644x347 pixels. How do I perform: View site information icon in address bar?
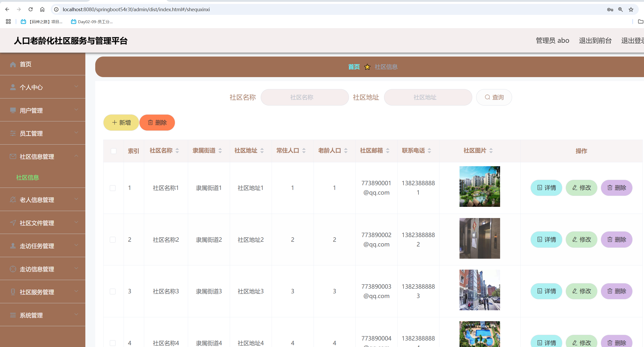[x=56, y=9]
